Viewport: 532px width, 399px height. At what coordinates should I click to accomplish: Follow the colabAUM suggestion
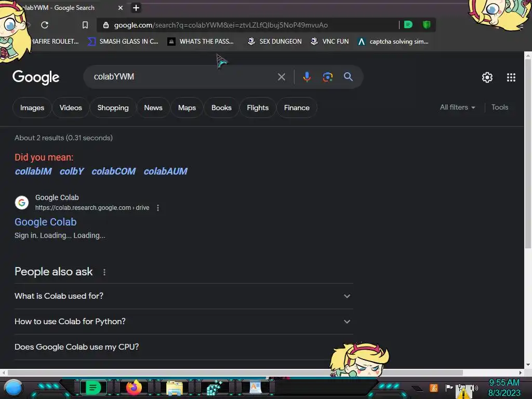point(165,171)
